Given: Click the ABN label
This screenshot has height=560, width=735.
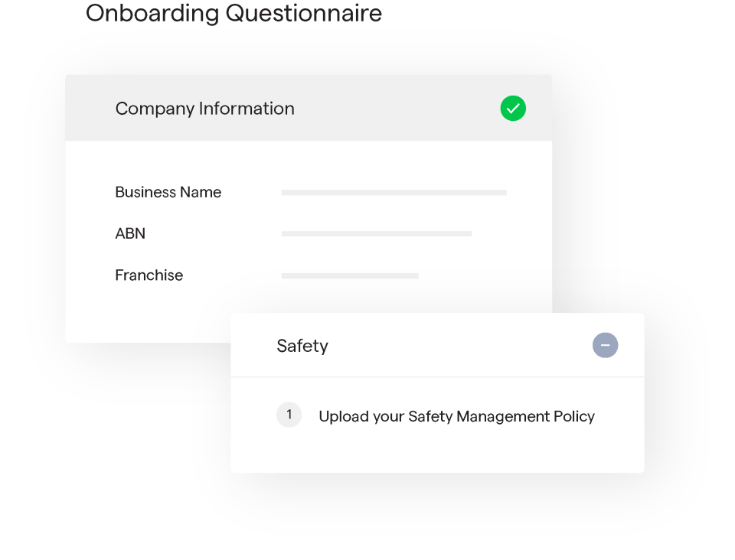Looking at the screenshot, I should click(x=130, y=233).
